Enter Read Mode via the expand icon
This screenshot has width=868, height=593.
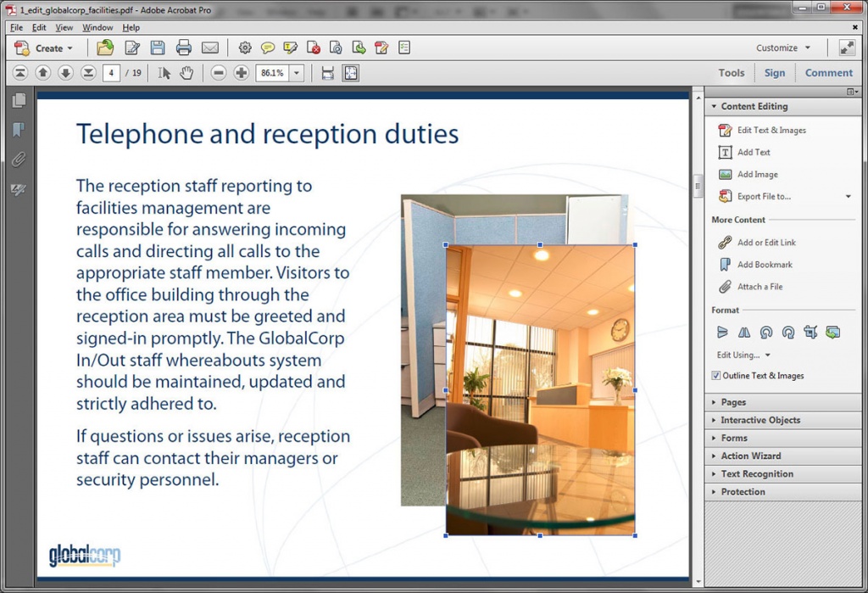(847, 48)
